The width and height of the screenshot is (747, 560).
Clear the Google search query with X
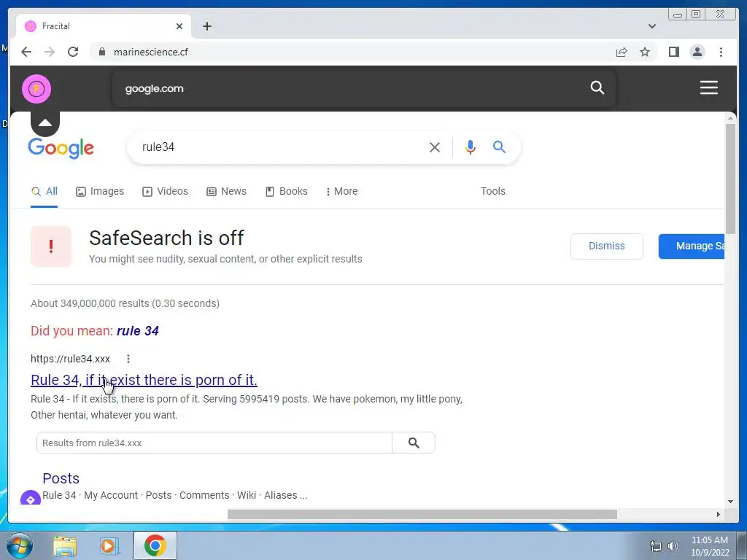(435, 147)
